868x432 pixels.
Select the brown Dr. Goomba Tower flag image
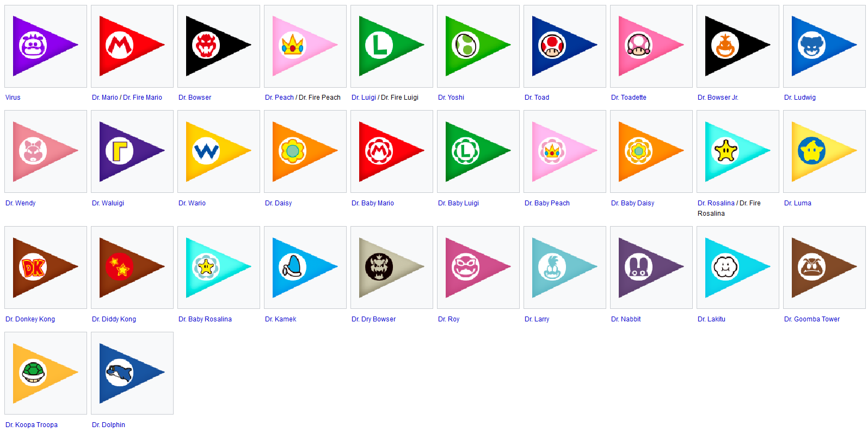[824, 267]
